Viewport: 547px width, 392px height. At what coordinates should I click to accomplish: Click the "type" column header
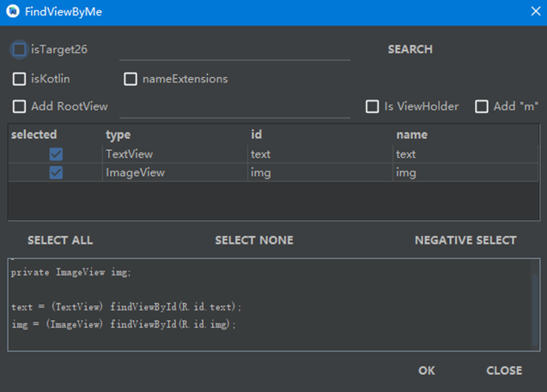[118, 135]
